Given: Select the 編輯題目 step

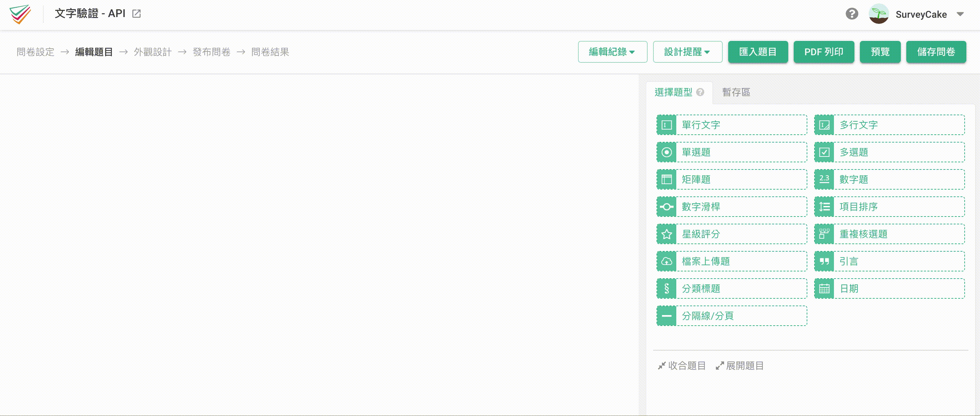Looking at the screenshot, I should click(x=94, y=52).
